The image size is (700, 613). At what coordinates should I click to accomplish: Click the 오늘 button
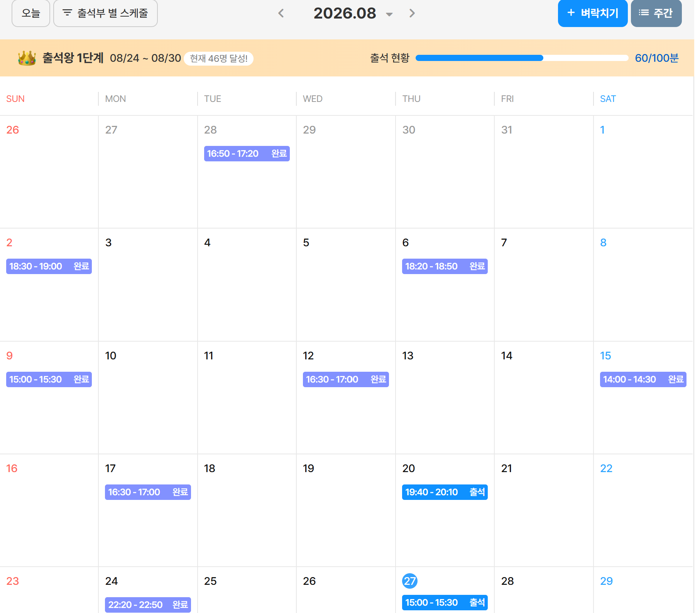tap(31, 13)
